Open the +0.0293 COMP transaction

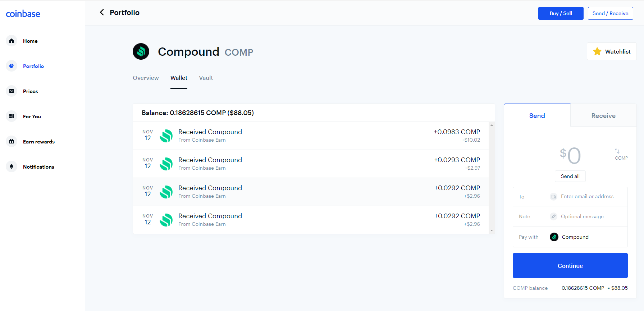(x=311, y=164)
